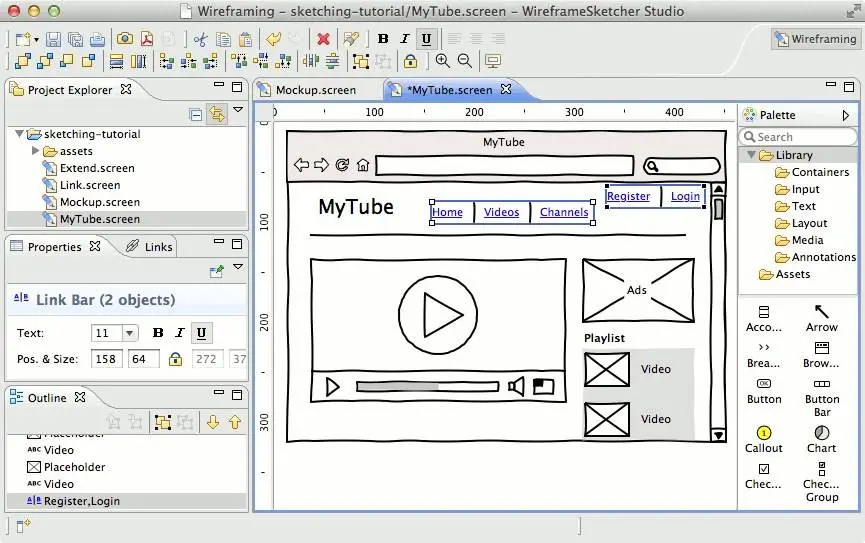865x543 pixels.
Task: Click the X position field showing 158
Action: (x=106, y=359)
